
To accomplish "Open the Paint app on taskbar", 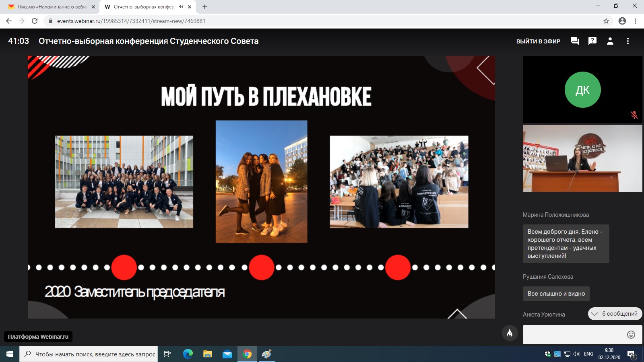I will [267, 354].
